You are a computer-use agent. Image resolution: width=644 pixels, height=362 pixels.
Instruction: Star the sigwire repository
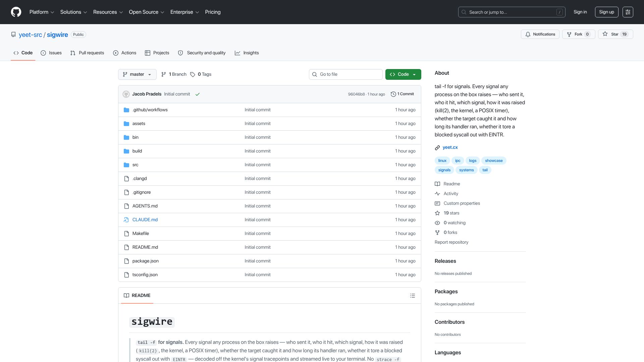[615, 34]
